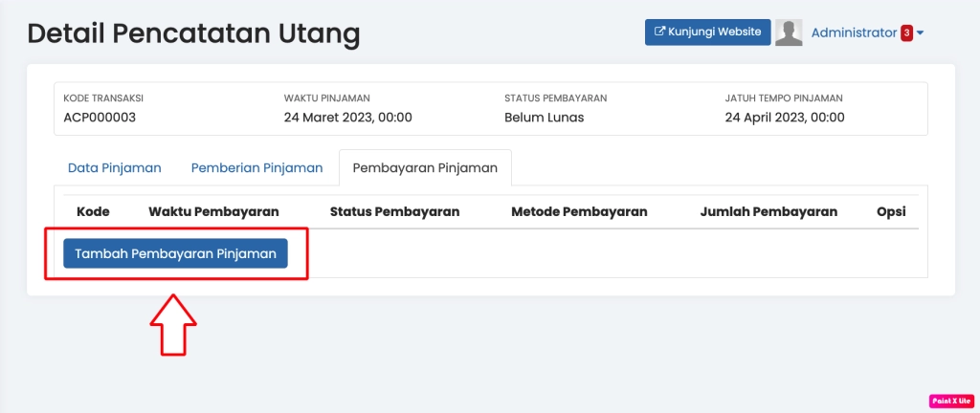Image resolution: width=980 pixels, height=413 pixels.
Task: Open the Pemberian Pinjaman tab
Action: pos(256,167)
